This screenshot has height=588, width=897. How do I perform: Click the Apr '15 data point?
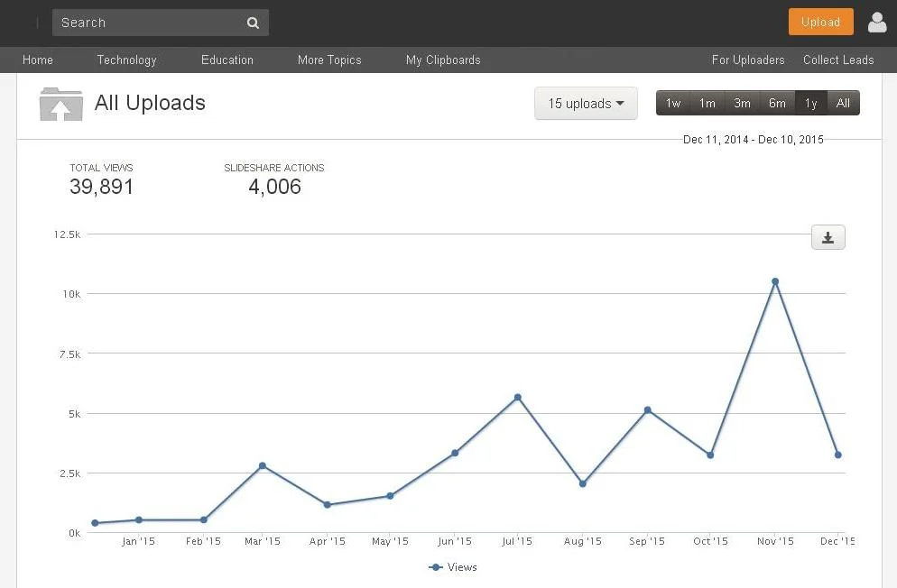(x=328, y=504)
